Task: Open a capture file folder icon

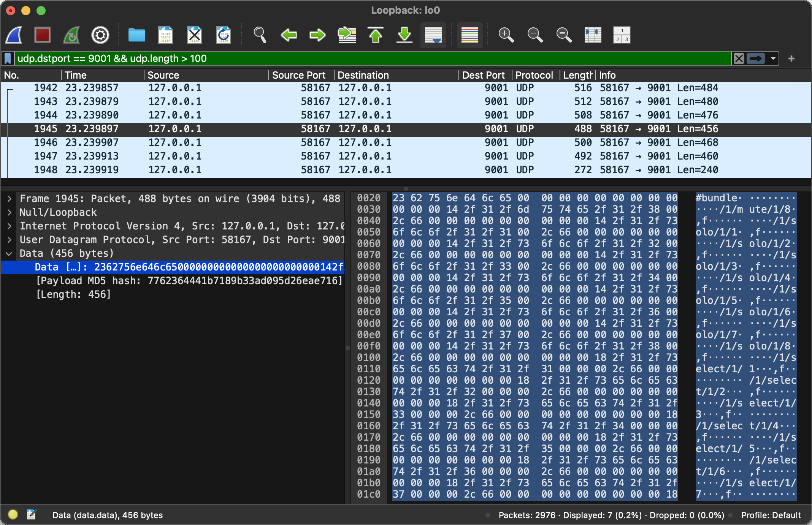Action: (x=137, y=35)
